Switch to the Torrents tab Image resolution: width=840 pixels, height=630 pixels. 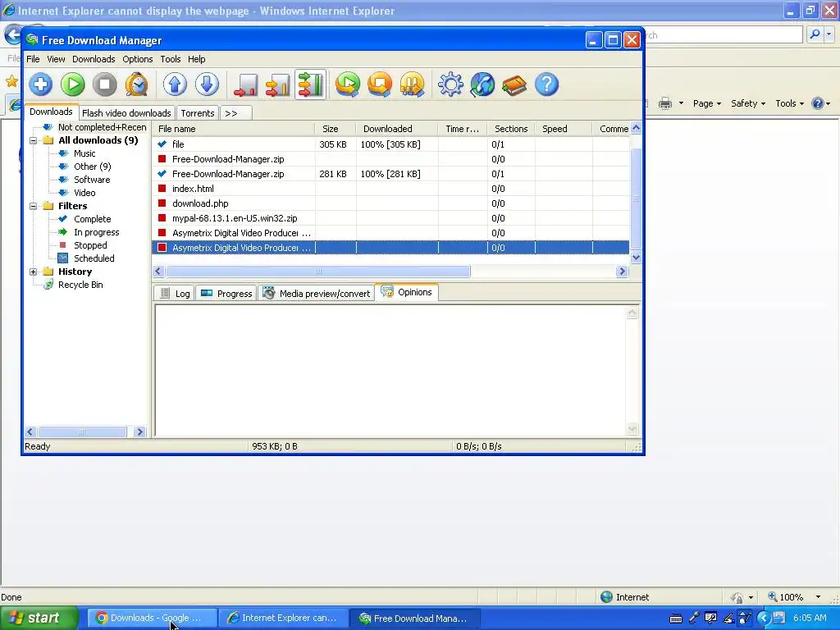point(198,113)
